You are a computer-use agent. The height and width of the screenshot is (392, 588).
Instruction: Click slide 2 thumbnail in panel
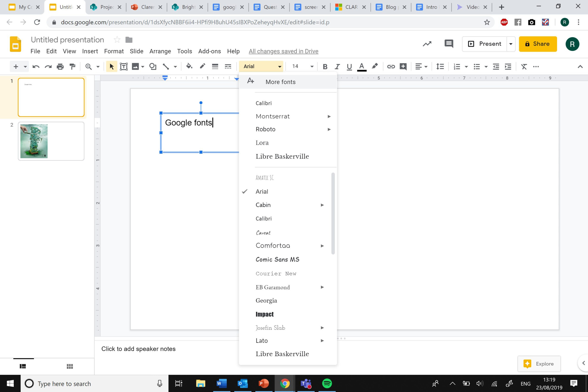(x=51, y=141)
